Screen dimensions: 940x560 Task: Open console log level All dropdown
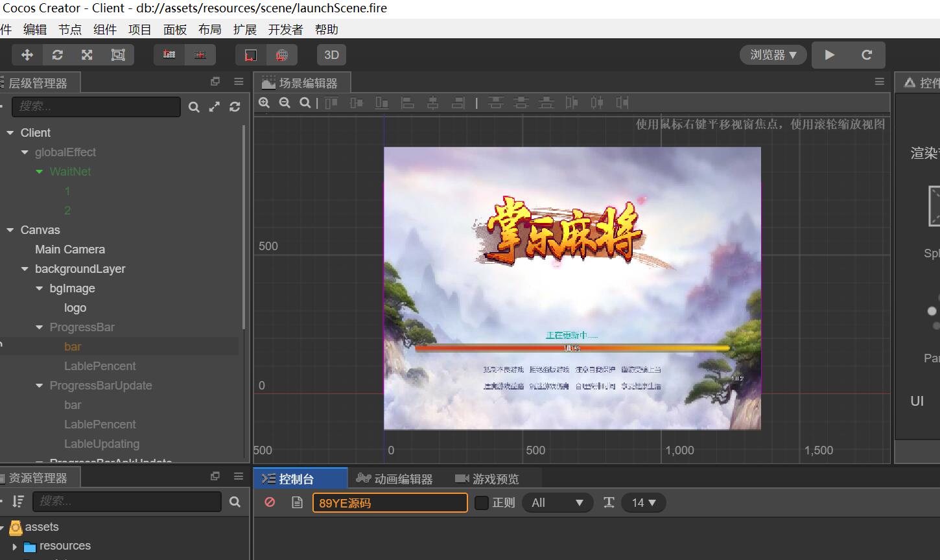tap(558, 503)
